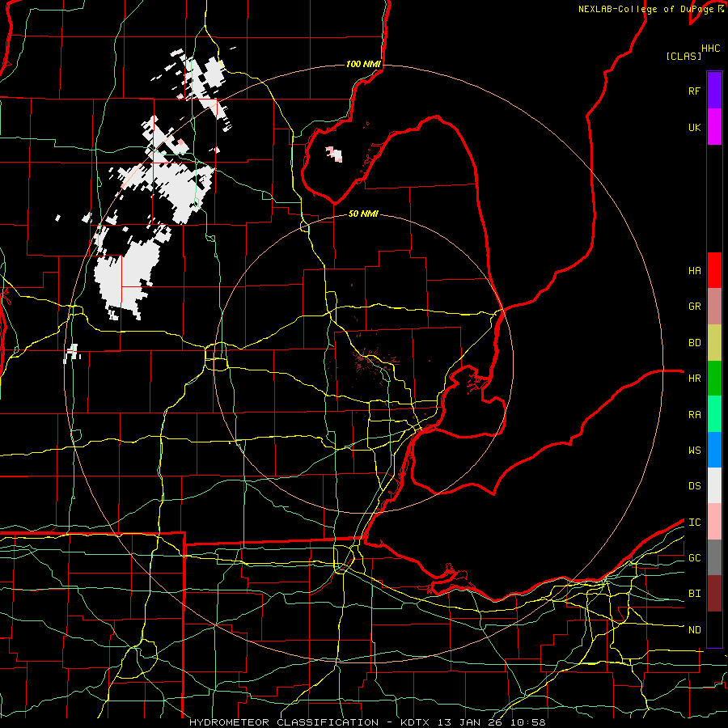Select the light pink IC swatch

pyautogui.click(x=714, y=522)
